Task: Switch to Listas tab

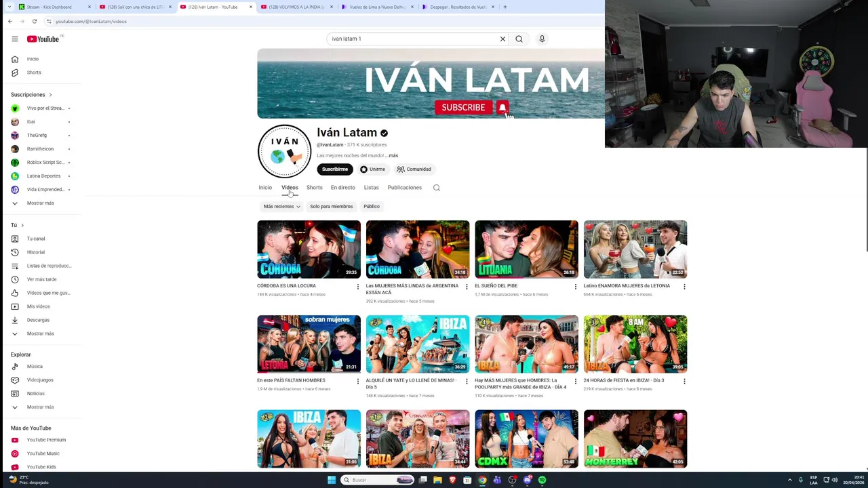Action: pos(372,188)
